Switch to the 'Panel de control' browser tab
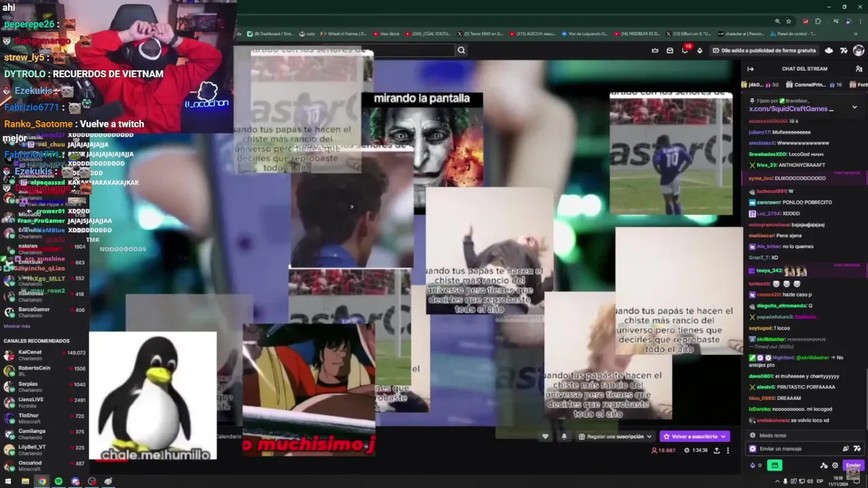This screenshot has width=868, height=488. pos(793,33)
